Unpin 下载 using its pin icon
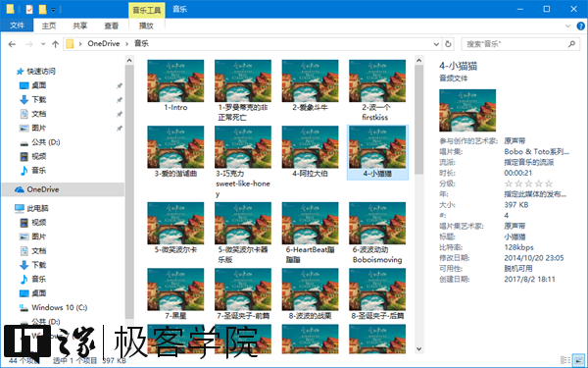Image resolution: width=588 pixels, height=368 pixels. click(120, 100)
